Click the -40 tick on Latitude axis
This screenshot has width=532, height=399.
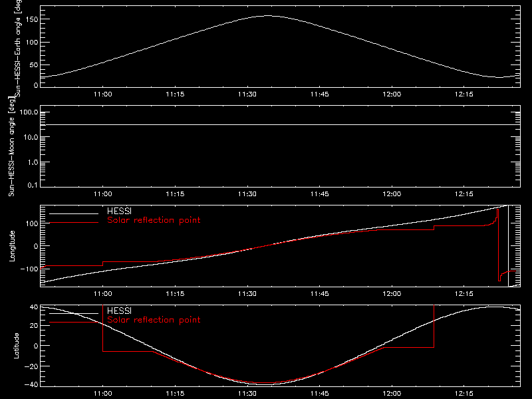pyautogui.click(x=31, y=384)
